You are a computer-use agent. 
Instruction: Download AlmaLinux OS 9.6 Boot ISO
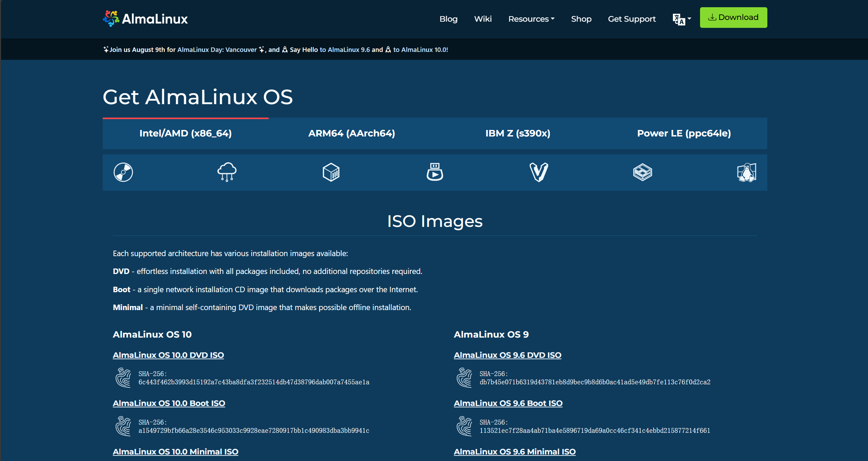[508, 403]
